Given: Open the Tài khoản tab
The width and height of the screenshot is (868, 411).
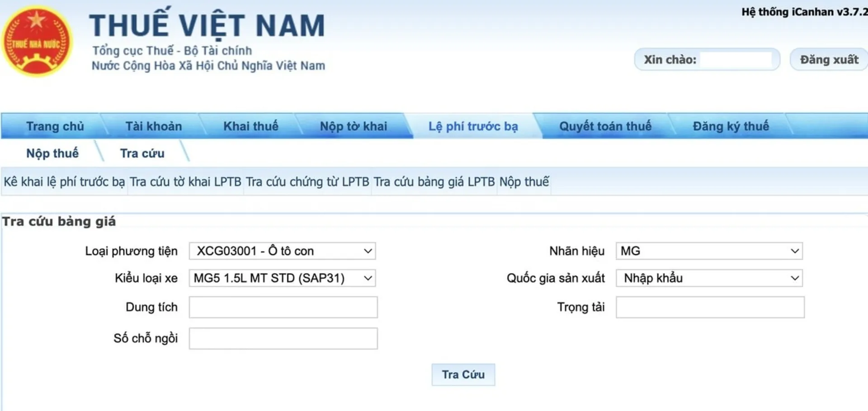Looking at the screenshot, I should pyautogui.click(x=154, y=126).
